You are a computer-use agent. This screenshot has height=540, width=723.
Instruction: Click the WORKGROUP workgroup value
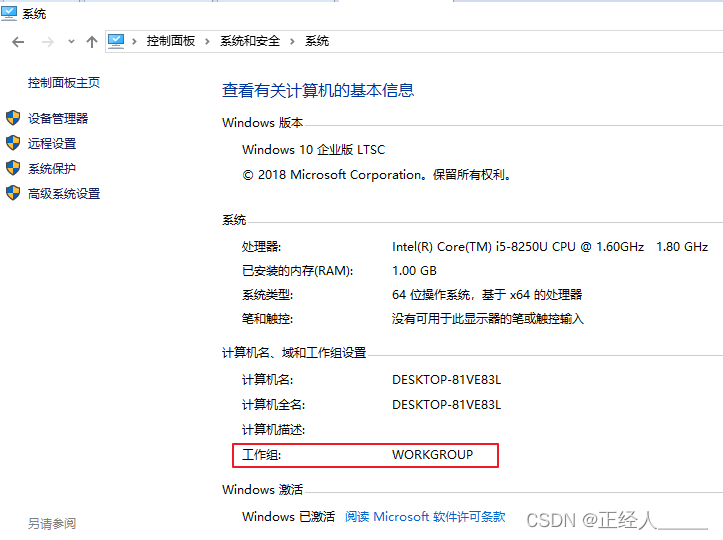[433, 455]
